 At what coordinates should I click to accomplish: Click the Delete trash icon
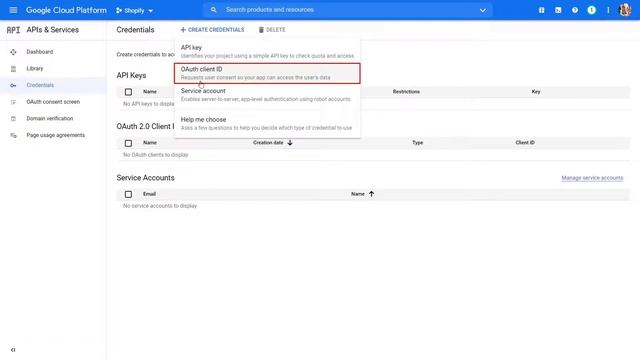tap(261, 30)
